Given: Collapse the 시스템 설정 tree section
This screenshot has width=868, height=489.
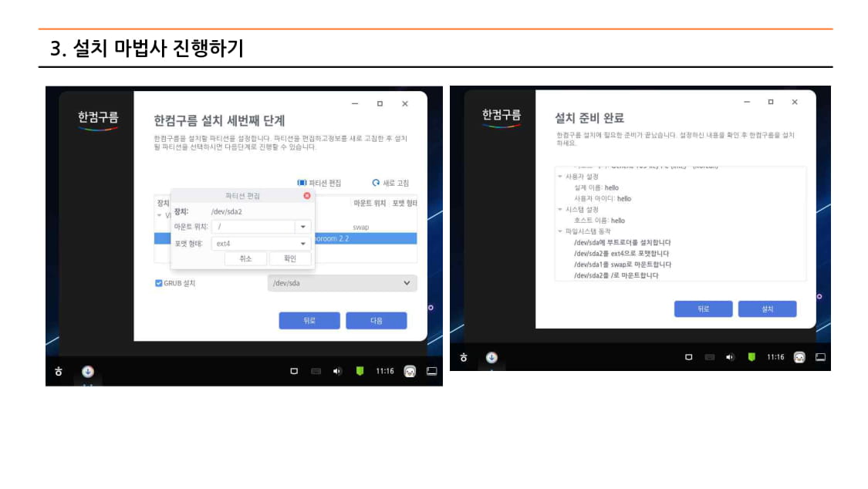Looking at the screenshot, I should tap(560, 210).
